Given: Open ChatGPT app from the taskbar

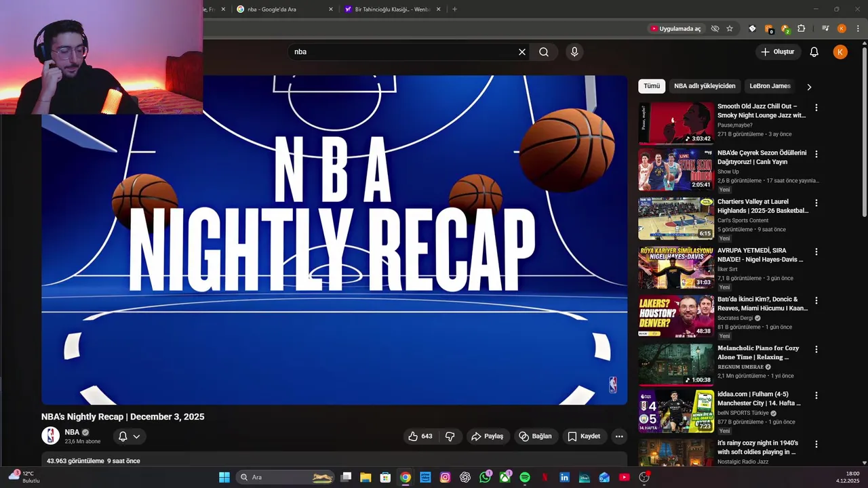Looking at the screenshot, I should (465, 477).
